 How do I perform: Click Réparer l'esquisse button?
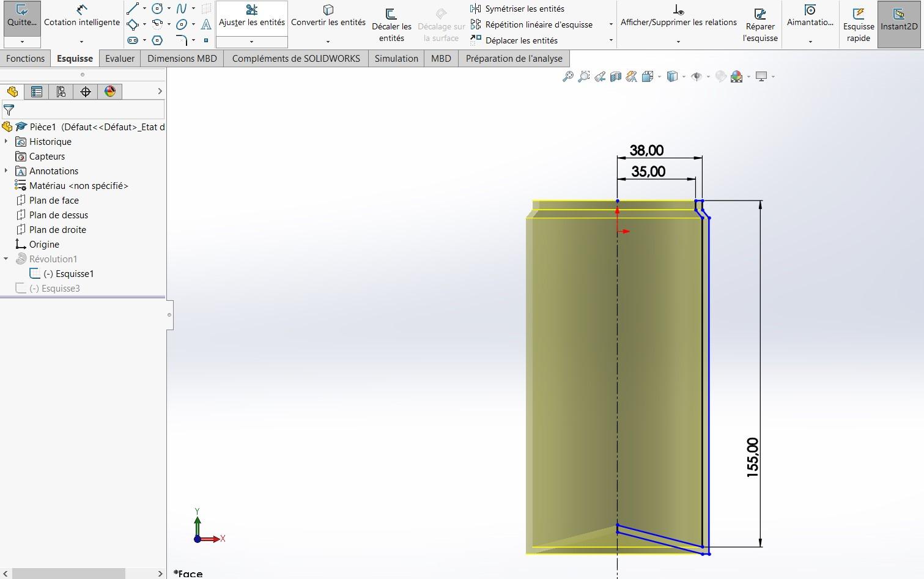(x=760, y=25)
